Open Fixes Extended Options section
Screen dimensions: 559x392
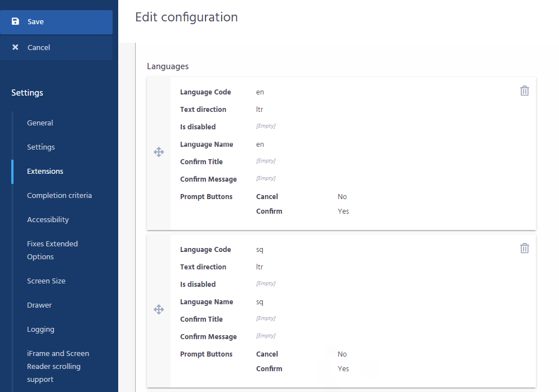click(x=52, y=250)
